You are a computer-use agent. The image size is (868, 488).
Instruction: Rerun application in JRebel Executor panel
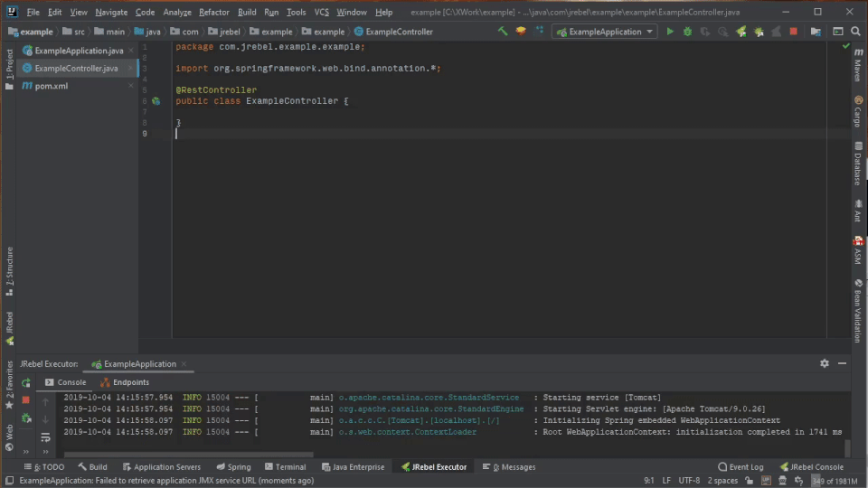coord(26,382)
